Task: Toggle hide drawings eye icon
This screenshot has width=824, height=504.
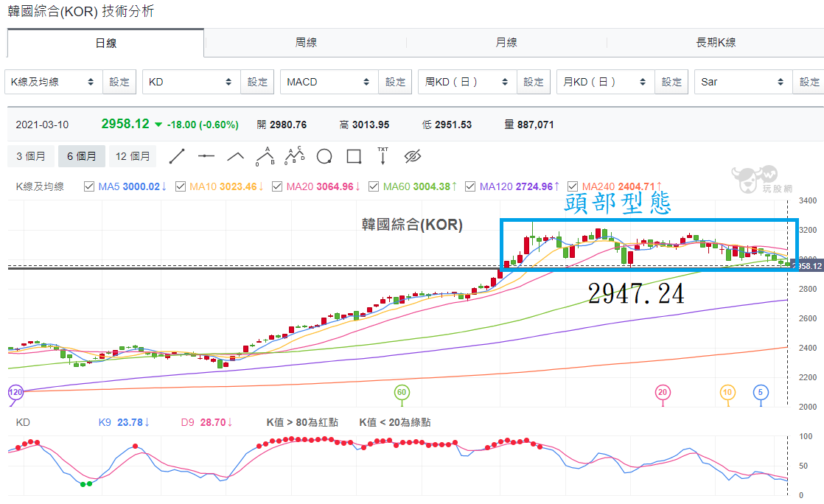Action: coord(413,156)
